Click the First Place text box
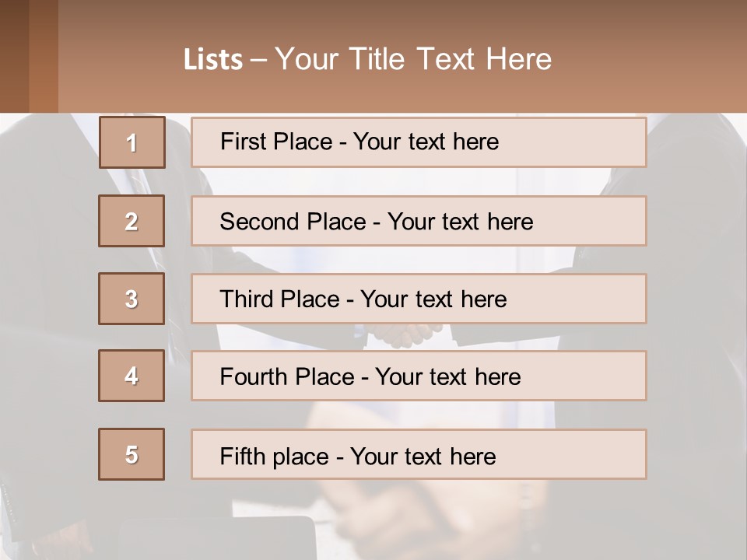Screen dimensions: 747x560 pos(419,142)
